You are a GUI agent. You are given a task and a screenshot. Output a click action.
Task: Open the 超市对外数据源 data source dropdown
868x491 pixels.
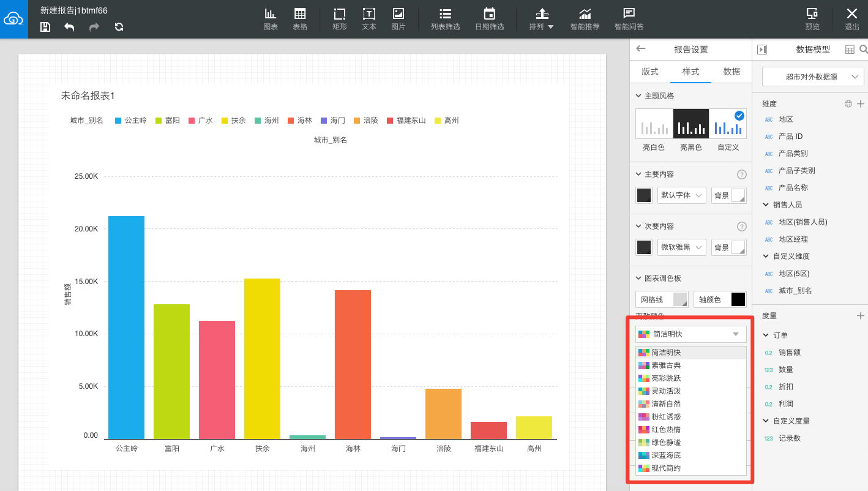813,77
